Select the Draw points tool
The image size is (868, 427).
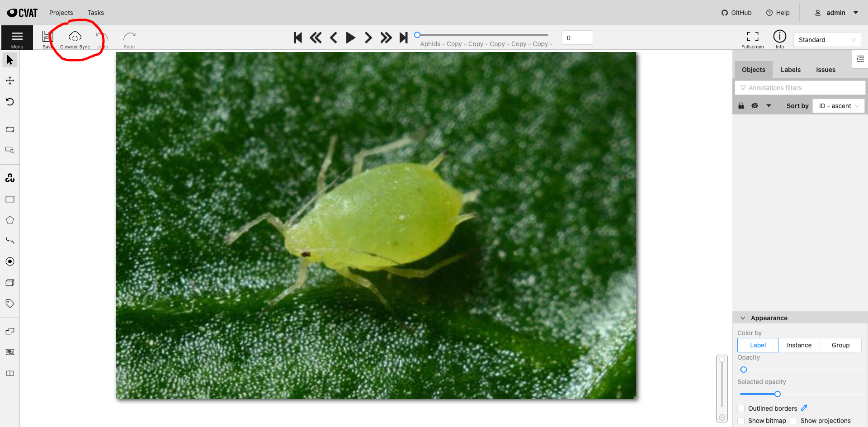[x=10, y=261]
